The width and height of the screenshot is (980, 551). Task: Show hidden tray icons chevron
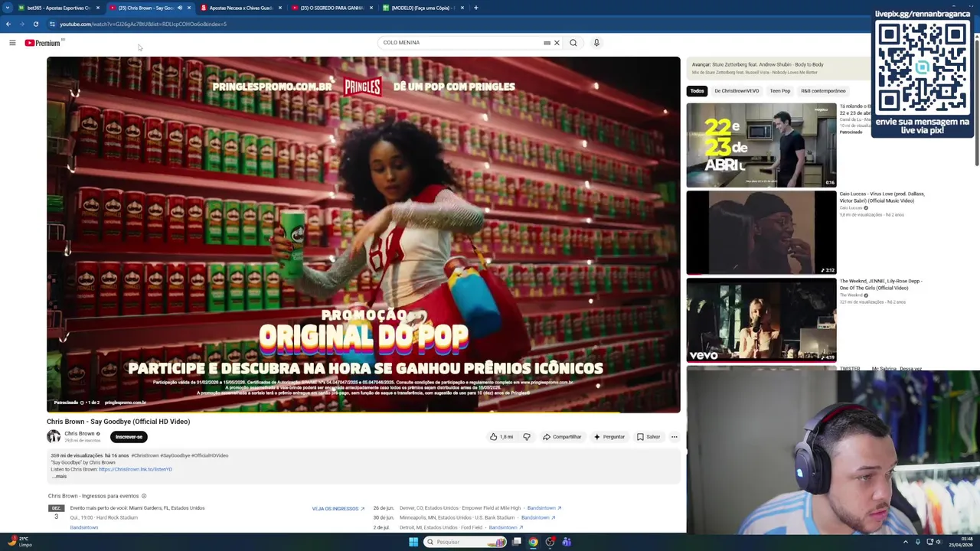(x=905, y=542)
